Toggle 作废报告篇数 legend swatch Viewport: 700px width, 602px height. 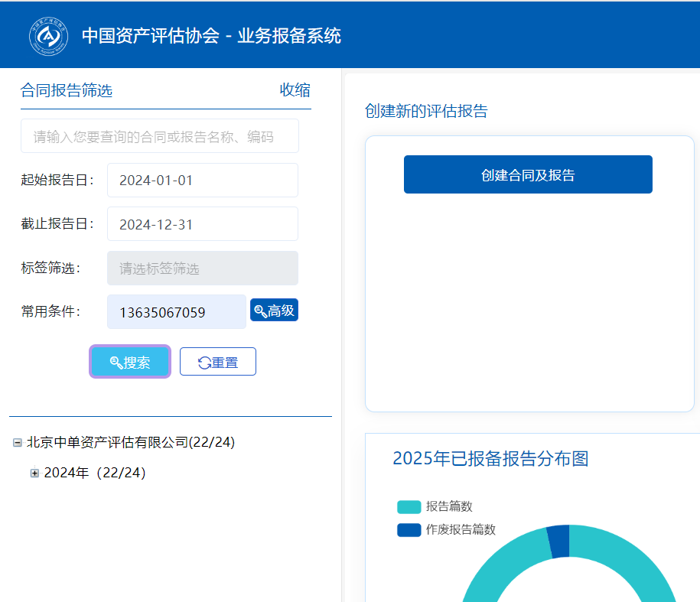(409, 529)
